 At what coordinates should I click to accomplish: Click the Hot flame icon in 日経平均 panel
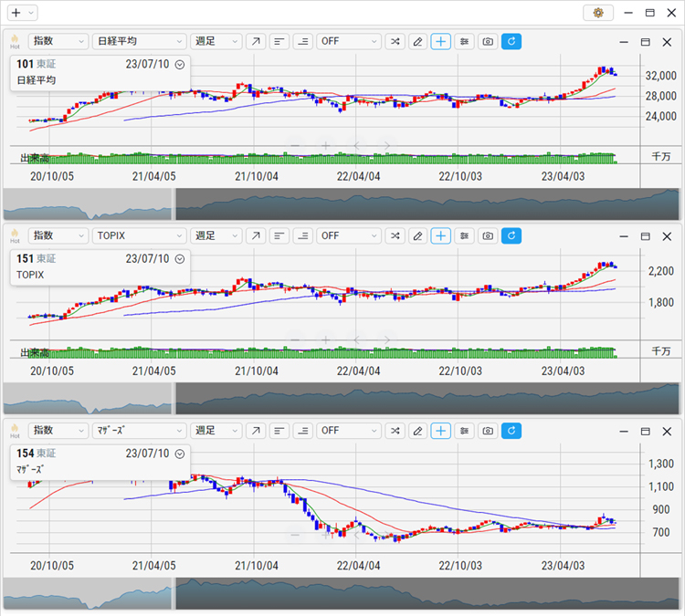point(15,41)
